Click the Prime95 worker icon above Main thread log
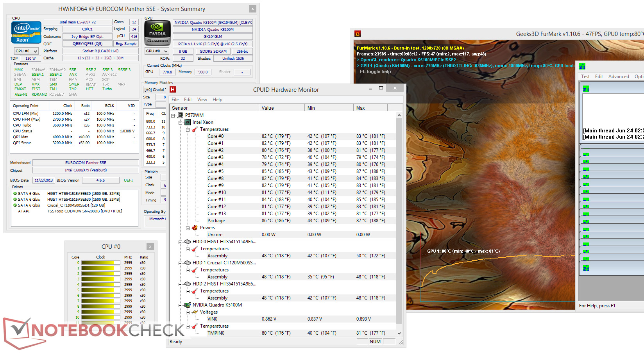The width and height of the screenshot is (644, 353). [x=586, y=89]
